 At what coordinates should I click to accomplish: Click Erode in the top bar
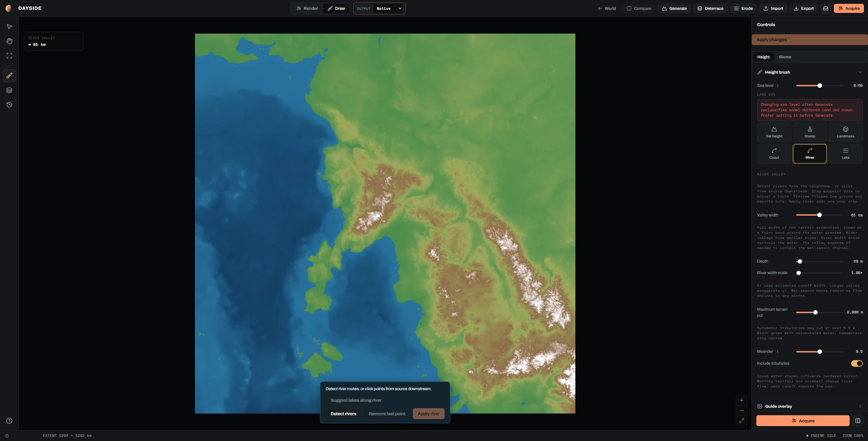[x=743, y=8]
